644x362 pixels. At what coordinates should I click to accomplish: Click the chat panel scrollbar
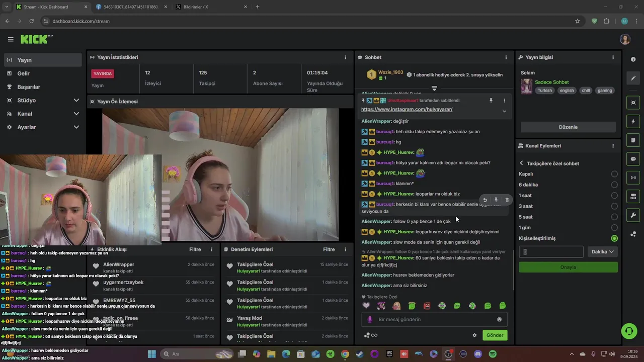[x=513, y=269]
